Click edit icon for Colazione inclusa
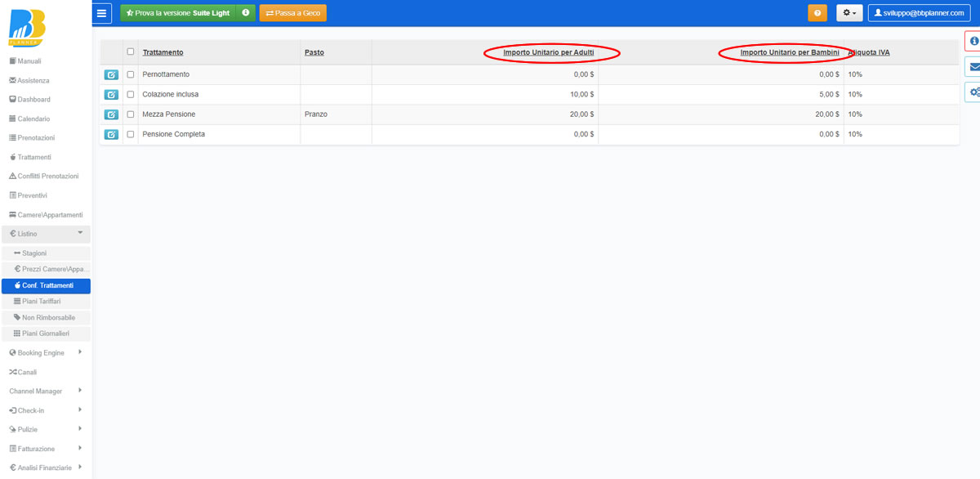 [x=111, y=95]
